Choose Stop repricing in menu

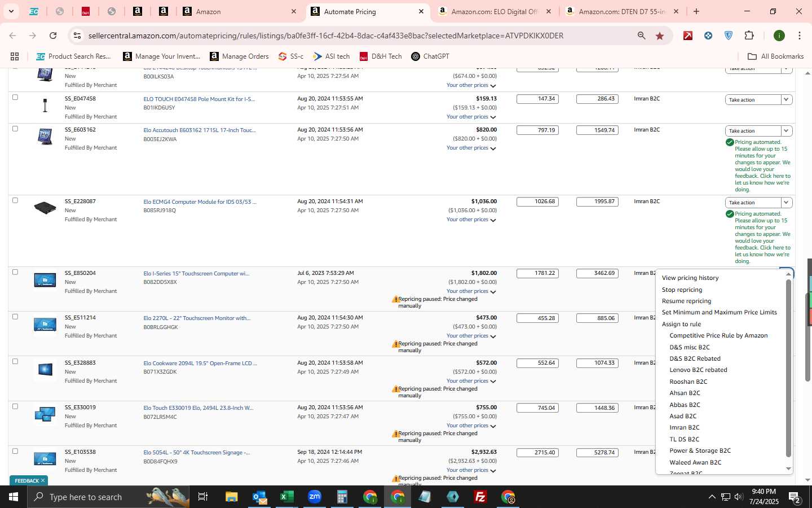pyautogui.click(x=682, y=290)
